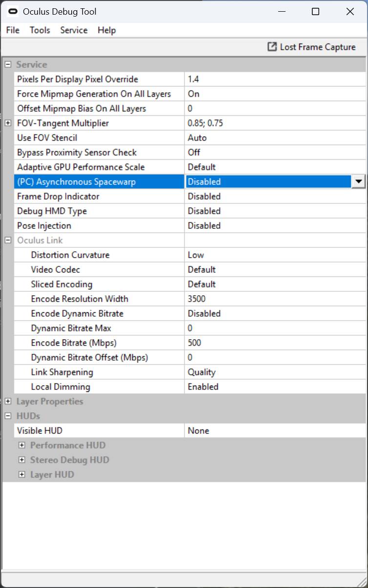The image size is (368, 588).
Task: Collapse the Service section
Action: coord(7,64)
